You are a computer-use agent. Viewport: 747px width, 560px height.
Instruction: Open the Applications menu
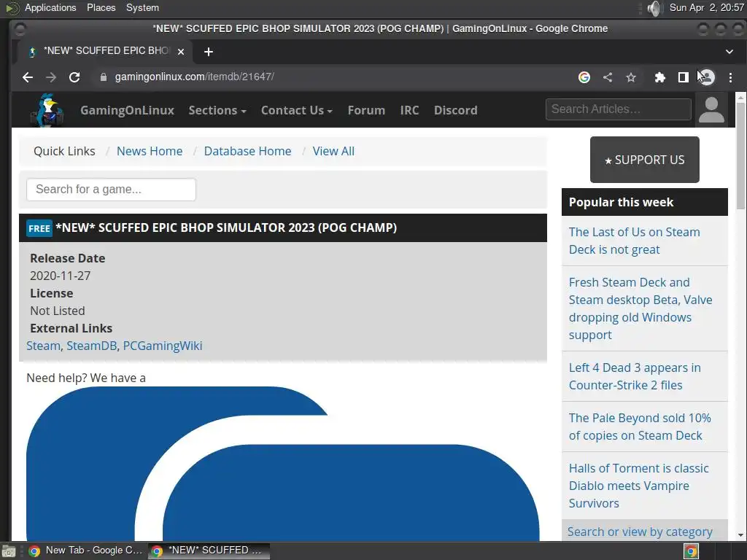coord(50,7)
